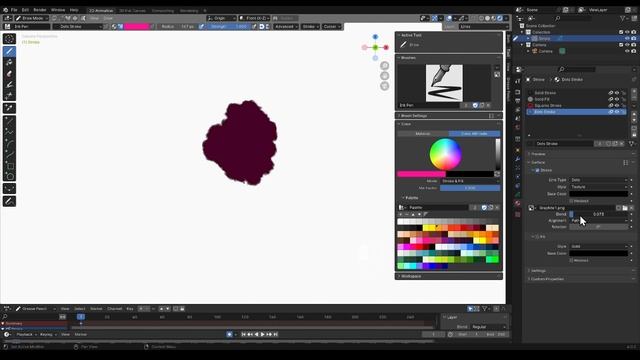Screen dimensions: 640x360
Task: Select the Arc tool in the left toolbar
Action: (x=9, y=144)
